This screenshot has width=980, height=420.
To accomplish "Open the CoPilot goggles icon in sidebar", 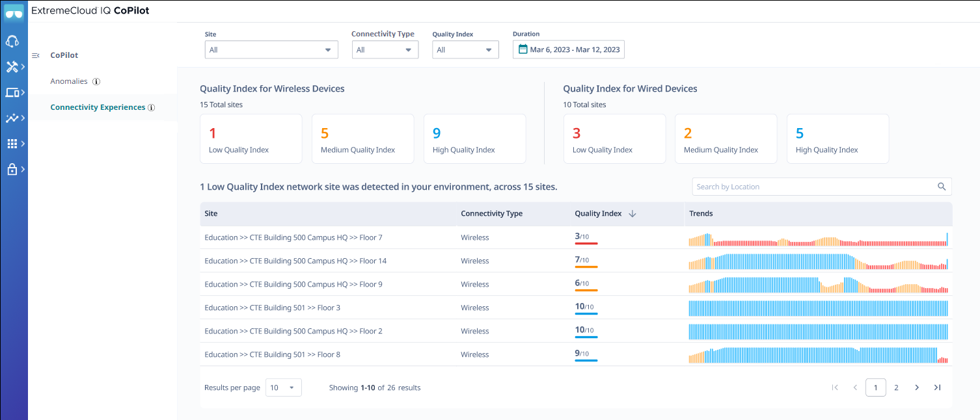I will (x=14, y=12).
